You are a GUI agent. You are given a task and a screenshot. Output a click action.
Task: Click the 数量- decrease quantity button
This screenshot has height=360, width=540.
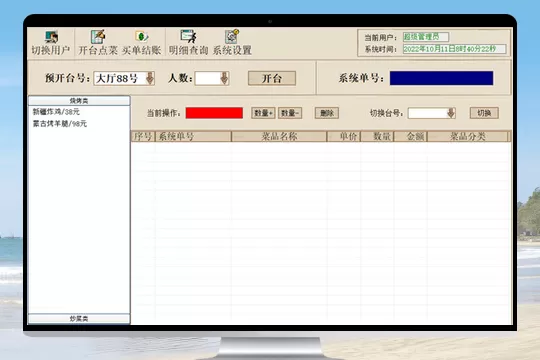(x=290, y=113)
